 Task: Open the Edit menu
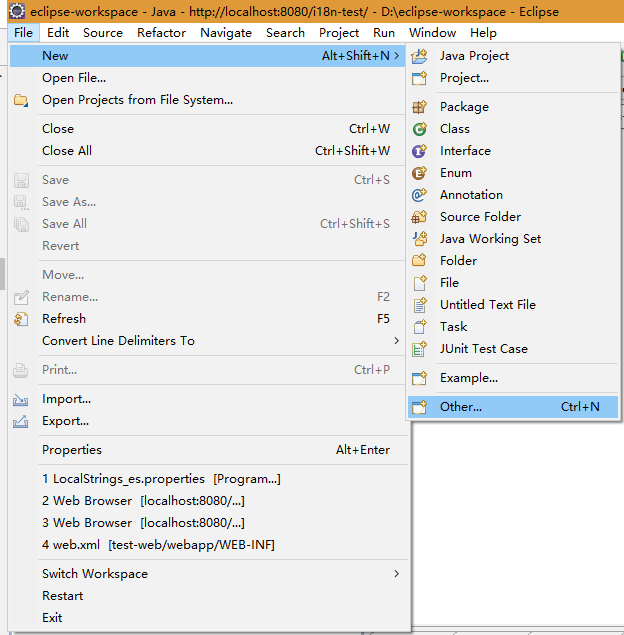pyautogui.click(x=58, y=32)
